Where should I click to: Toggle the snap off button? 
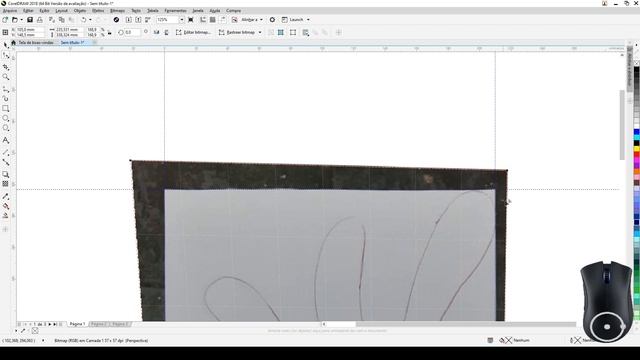(x=234, y=20)
